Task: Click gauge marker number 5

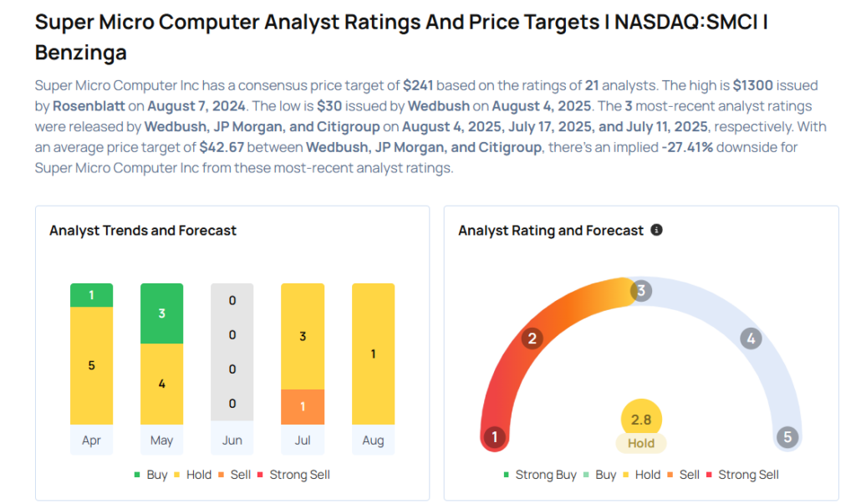Action: point(787,437)
